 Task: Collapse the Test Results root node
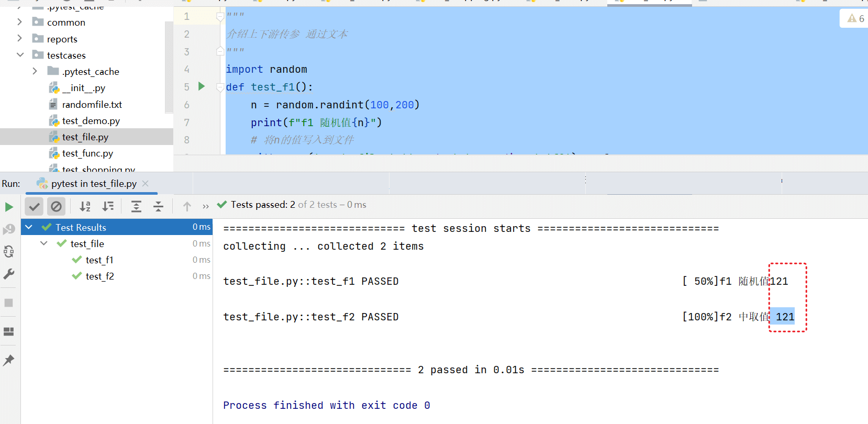click(29, 227)
